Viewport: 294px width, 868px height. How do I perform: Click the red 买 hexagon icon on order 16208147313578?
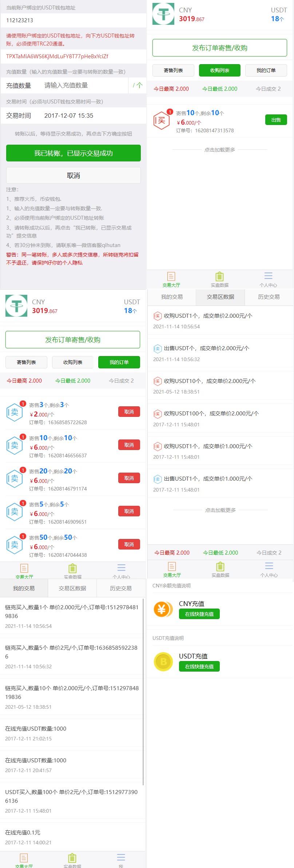coord(161,121)
